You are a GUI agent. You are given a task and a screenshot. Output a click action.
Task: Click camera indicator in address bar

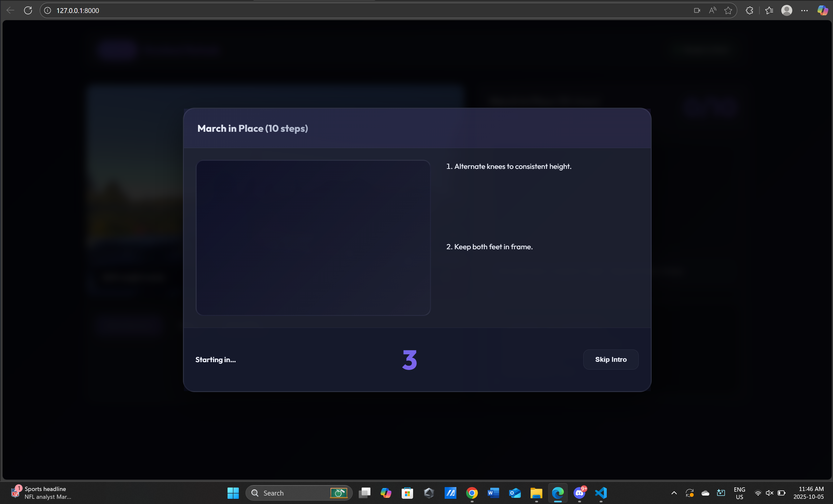coord(697,10)
